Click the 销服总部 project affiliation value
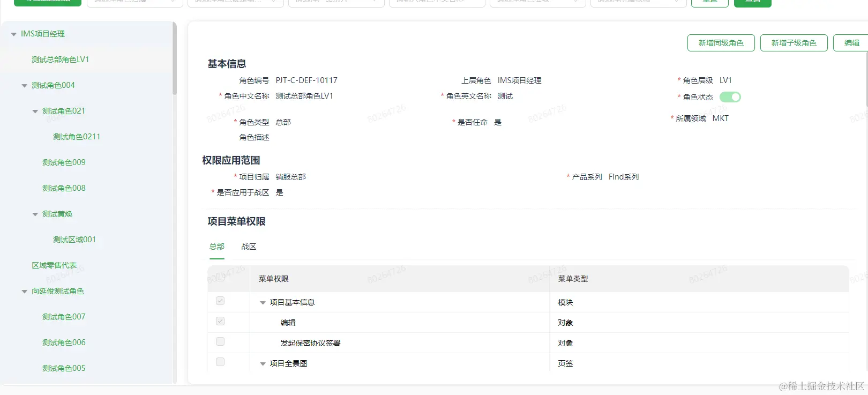 tap(290, 177)
